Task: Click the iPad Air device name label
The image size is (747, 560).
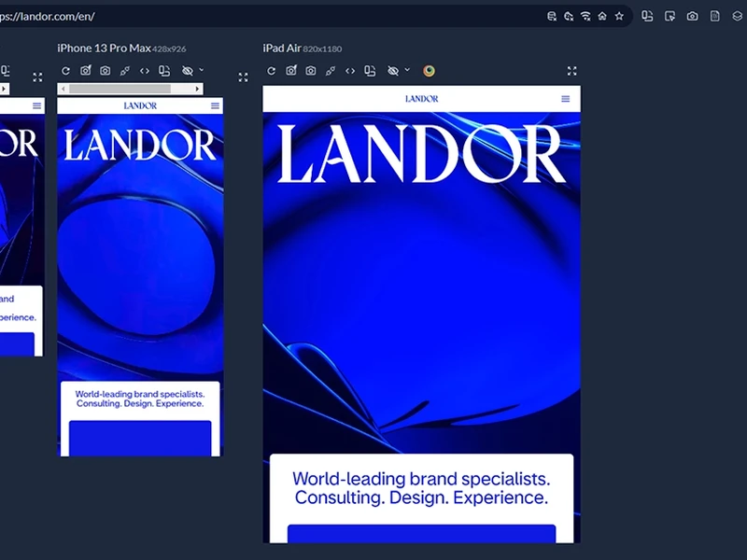Action: [282, 49]
